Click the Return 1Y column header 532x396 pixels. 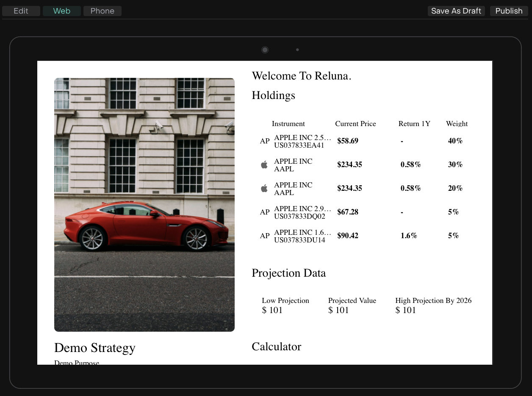pyautogui.click(x=414, y=124)
